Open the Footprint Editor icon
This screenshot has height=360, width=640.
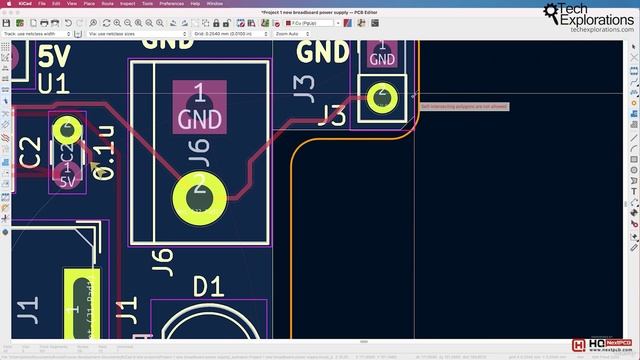pos(241,23)
